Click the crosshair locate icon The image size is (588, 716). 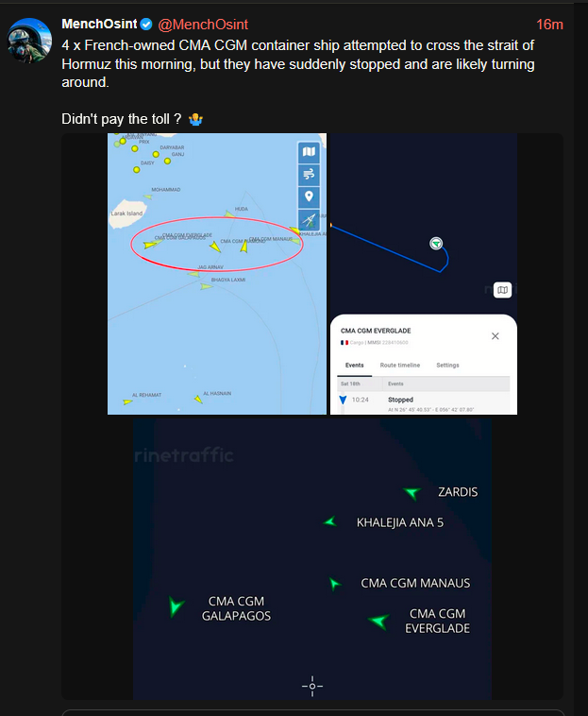click(x=312, y=686)
